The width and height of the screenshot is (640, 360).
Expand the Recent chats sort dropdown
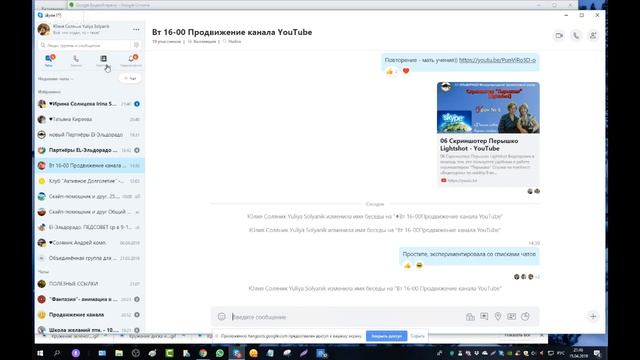coord(56,79)
